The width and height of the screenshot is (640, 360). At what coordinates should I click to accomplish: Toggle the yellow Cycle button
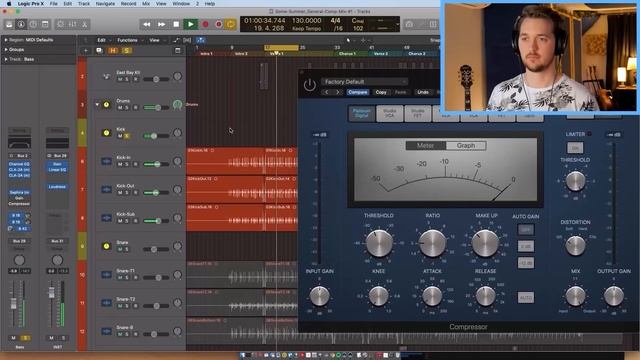[x=231, y=24]
